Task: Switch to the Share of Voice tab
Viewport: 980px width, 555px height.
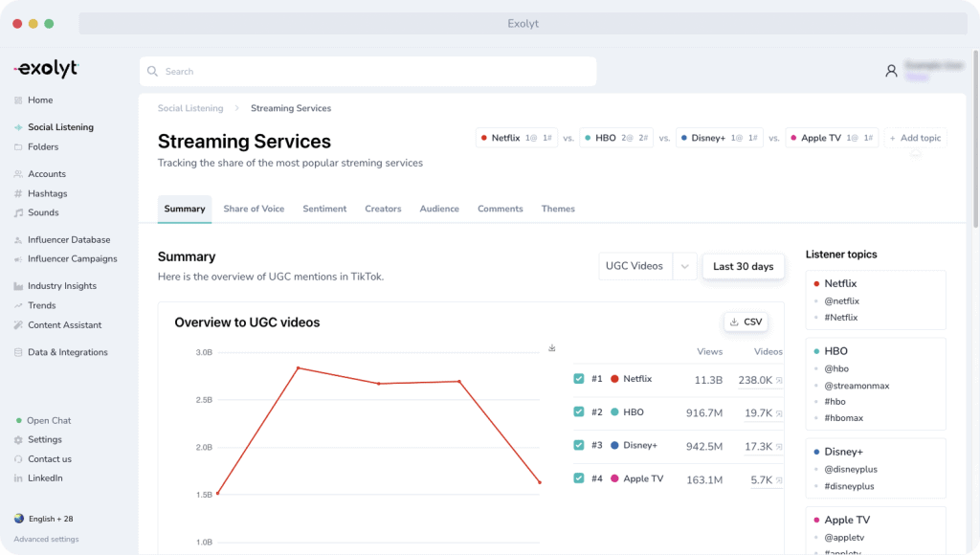Action: 254,209
